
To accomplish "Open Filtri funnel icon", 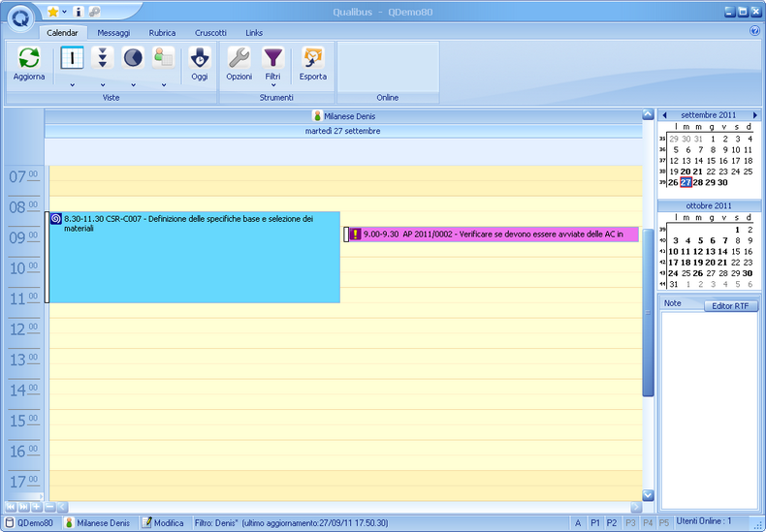I will pos(273,57).
